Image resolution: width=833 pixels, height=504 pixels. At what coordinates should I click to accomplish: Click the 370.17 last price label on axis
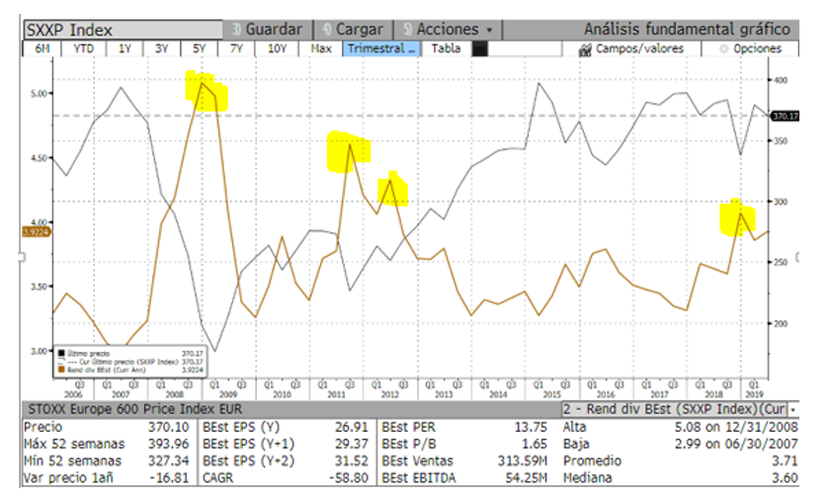(785, 116)
